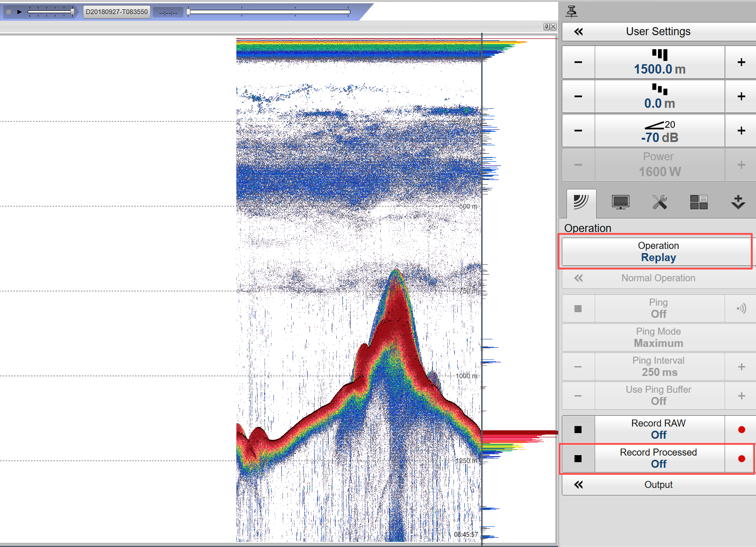This screenshot has height=547, width=756.
Task: Increase the 1500.0 m range with plus
Action: [741, 62]
